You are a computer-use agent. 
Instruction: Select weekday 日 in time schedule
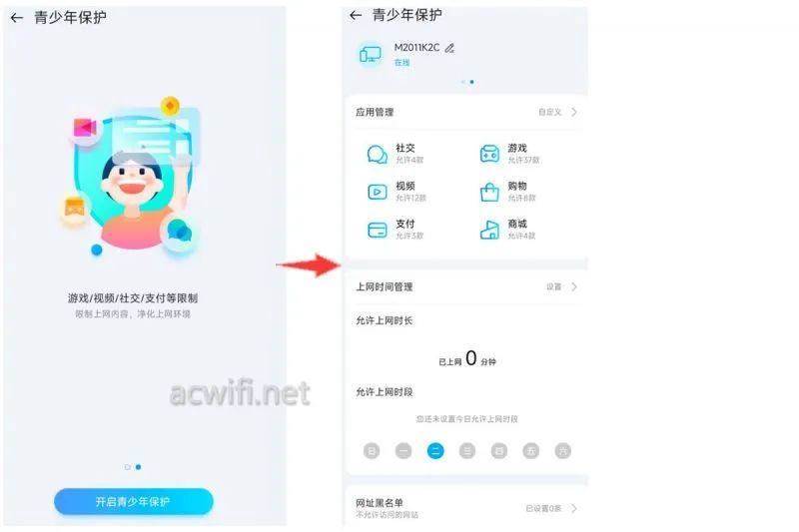(x=372, y=450)
